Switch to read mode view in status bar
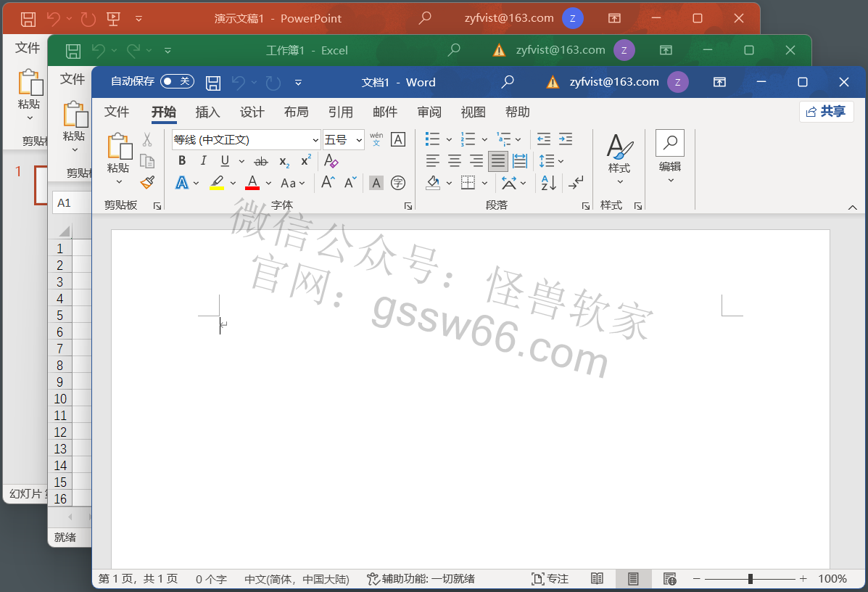Viewport: 868px width, 592px height. pos(597,579)
